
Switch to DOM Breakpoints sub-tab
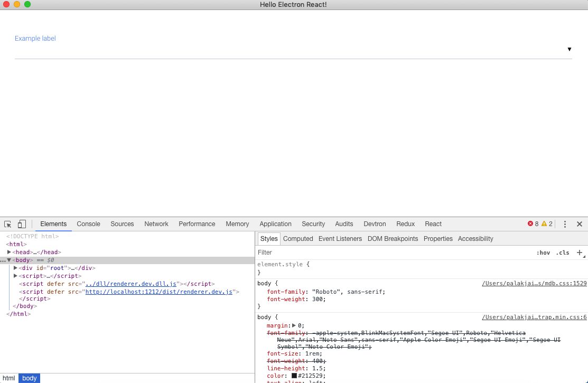[x=393, y=239]
